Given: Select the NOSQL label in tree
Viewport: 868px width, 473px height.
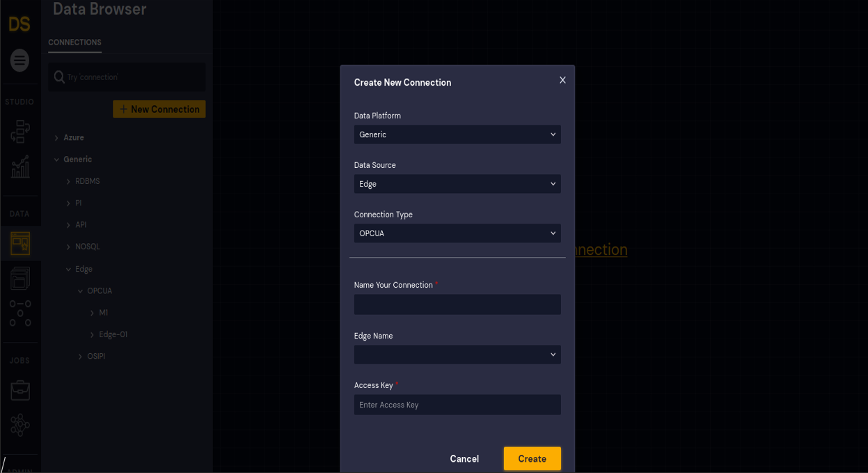Looking at the screenshot, I should [x=88, y=247].
